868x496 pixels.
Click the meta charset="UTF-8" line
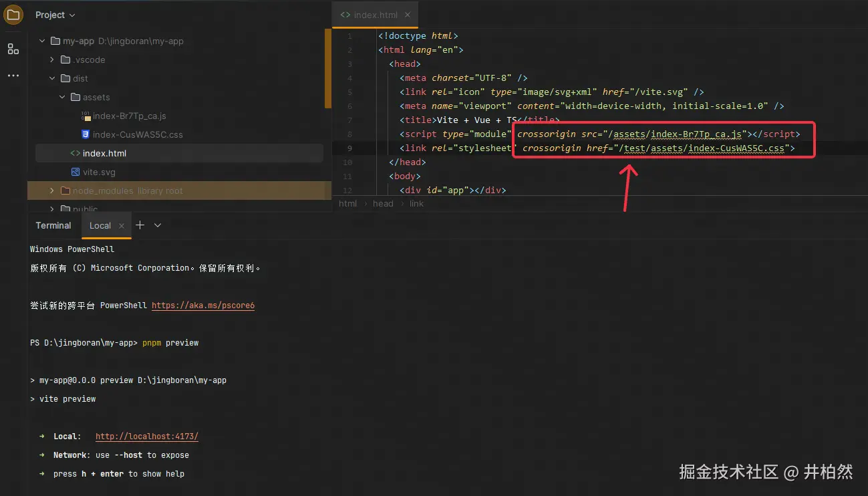pyautogui.click(x=464, y=78)
